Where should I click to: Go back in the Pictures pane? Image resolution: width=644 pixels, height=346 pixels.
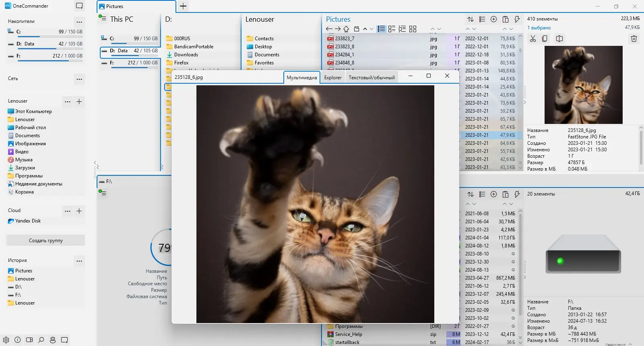pos(329,29)
